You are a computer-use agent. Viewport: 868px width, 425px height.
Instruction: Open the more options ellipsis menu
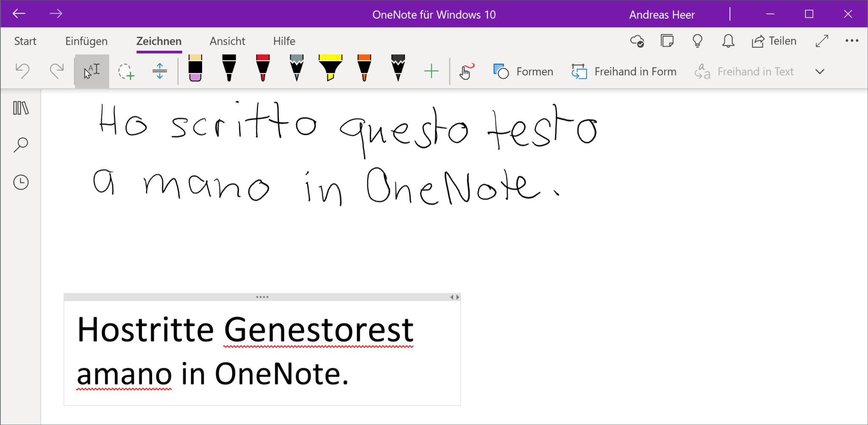(x=851, y=41)
